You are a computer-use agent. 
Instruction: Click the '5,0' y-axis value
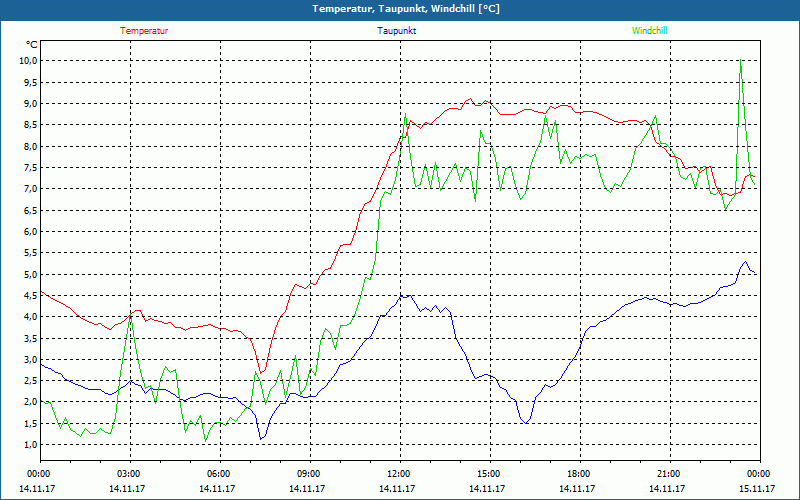(x=31, y=274)
